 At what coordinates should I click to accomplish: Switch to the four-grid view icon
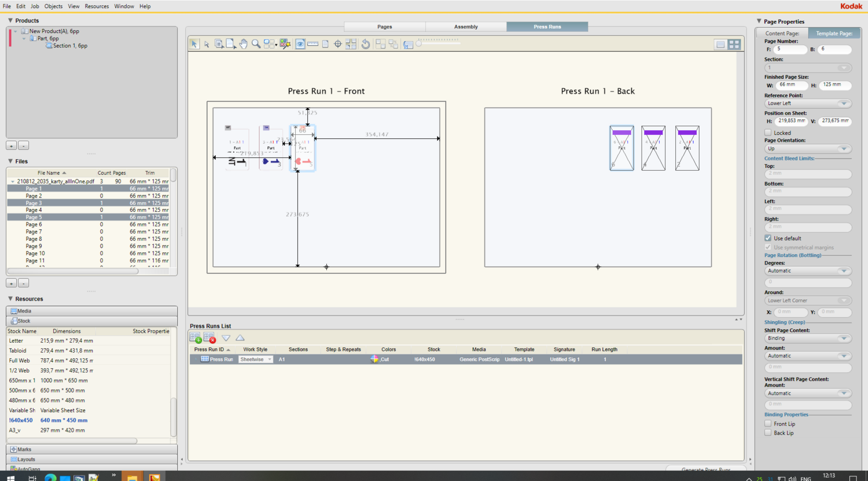point(734,45)
